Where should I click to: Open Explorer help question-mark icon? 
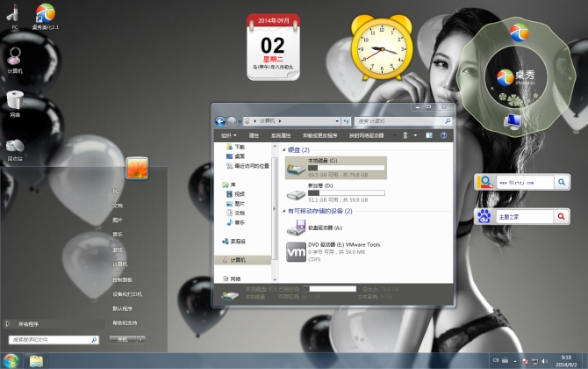443,135
